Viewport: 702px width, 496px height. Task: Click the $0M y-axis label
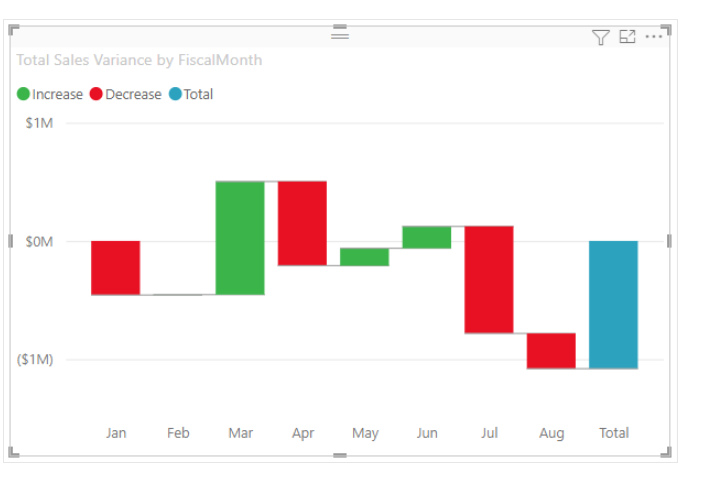point(39,242)
